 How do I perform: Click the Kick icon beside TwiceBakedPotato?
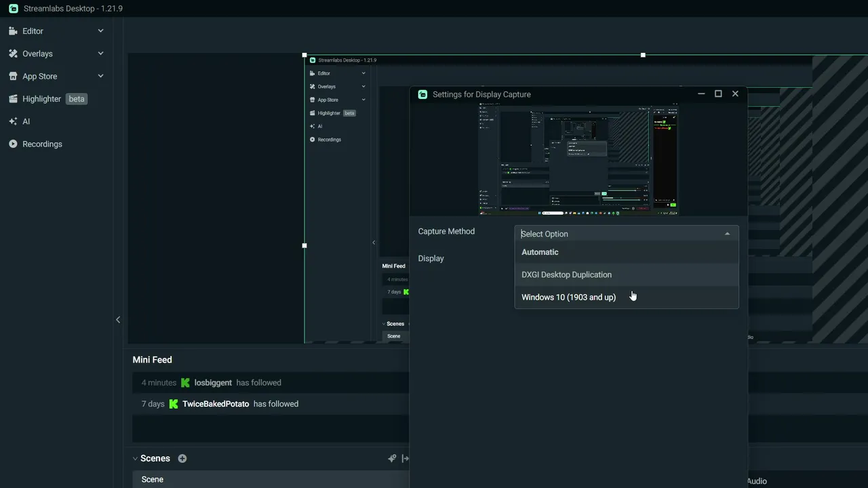(x=174, y=404)
